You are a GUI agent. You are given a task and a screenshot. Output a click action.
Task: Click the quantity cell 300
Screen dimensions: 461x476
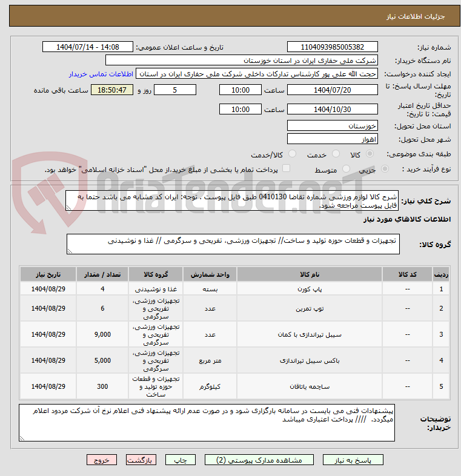[x=102, y=387]
